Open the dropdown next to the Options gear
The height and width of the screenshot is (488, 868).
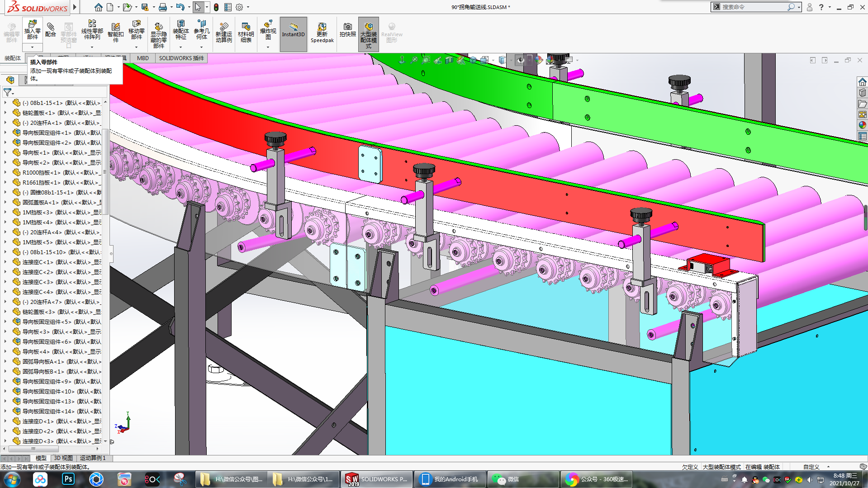pos(248,7)
